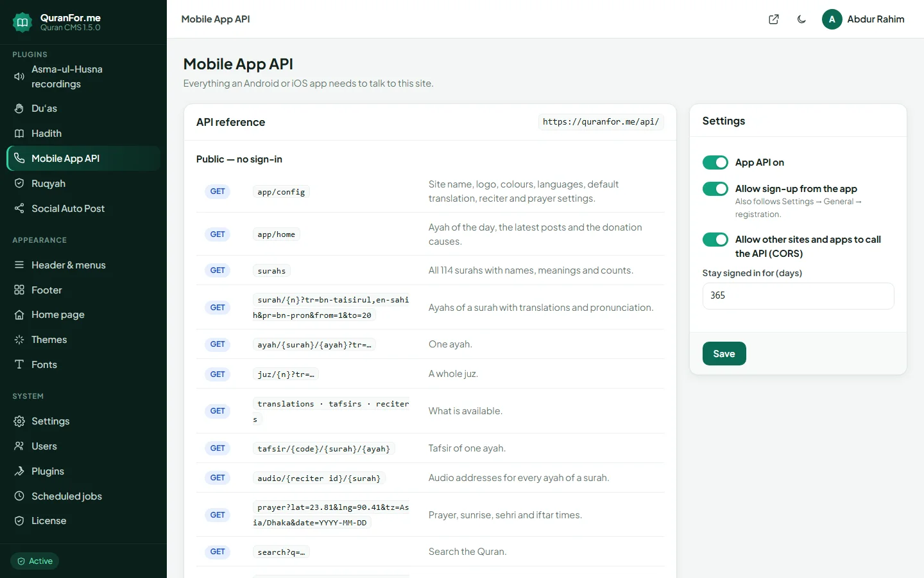Click the QuranFor.me book logo icon
Screen dimensions: 924x578
(x=22, y=22)
